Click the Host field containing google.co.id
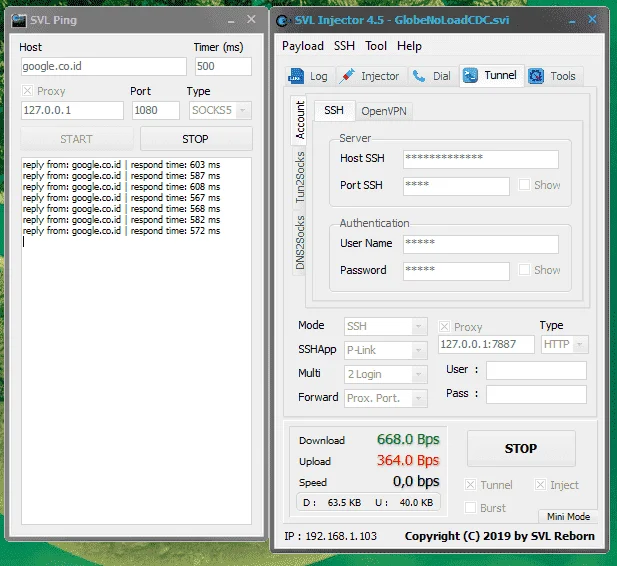Image resolution: width=617 pixels, height=566 pixels. coord(103,66)
